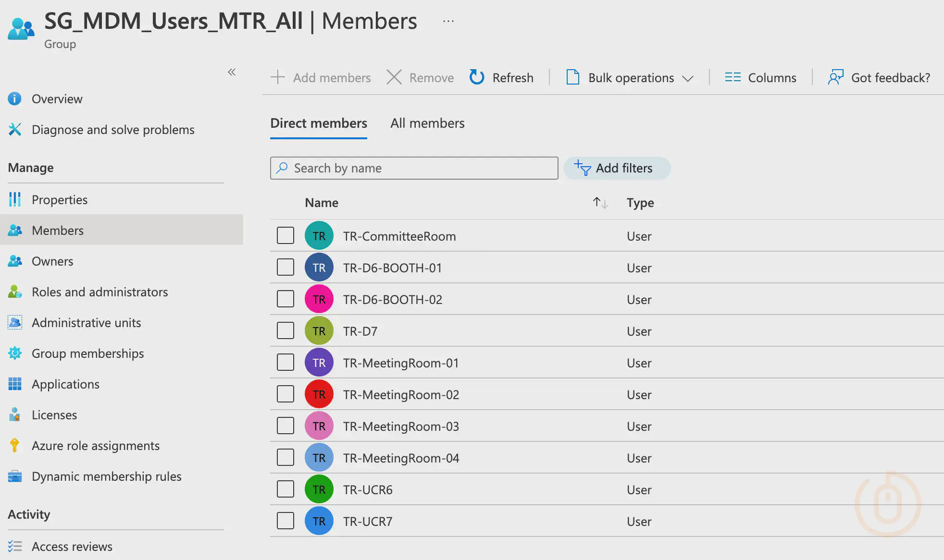Click the Applications grid icon

click(x=15, y=384)
